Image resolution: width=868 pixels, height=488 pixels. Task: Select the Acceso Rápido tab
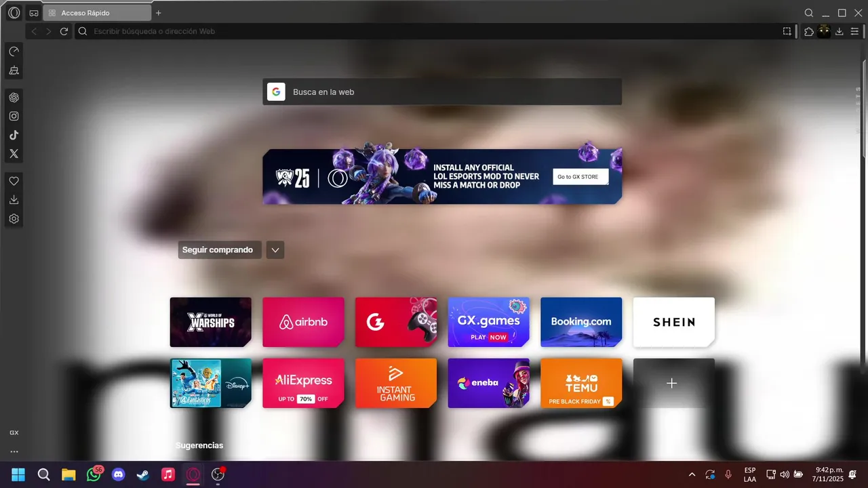pyautogui.click(x=97, y=13)
